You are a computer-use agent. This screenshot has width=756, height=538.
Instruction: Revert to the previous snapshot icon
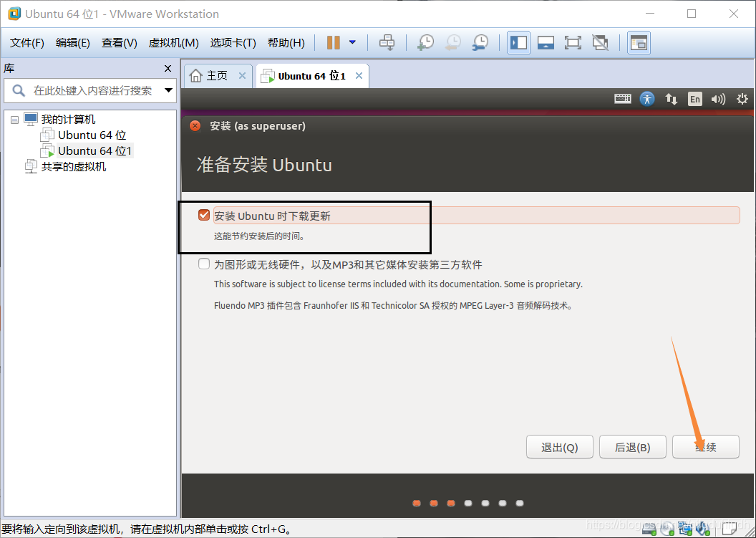coord(452,42)
